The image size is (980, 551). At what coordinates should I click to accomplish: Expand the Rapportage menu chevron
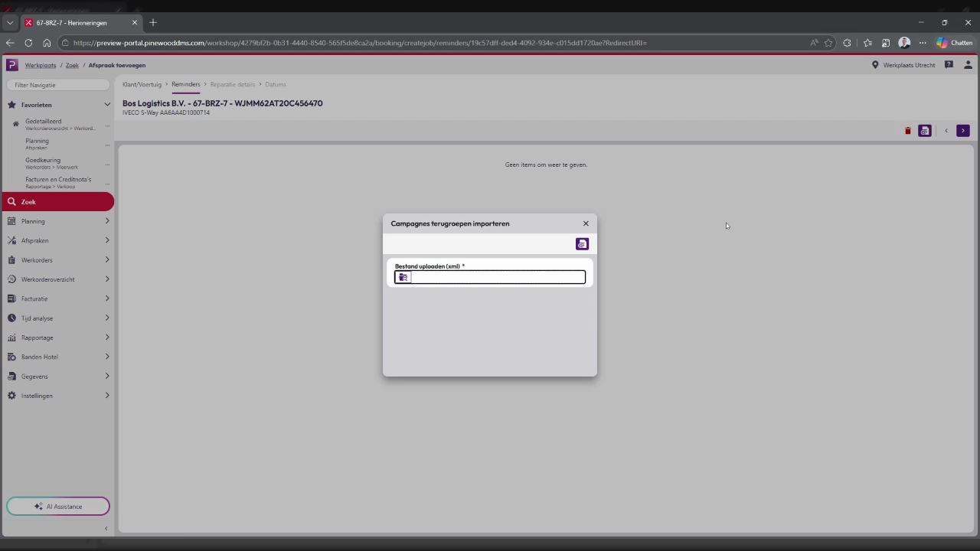pos(107,337)
